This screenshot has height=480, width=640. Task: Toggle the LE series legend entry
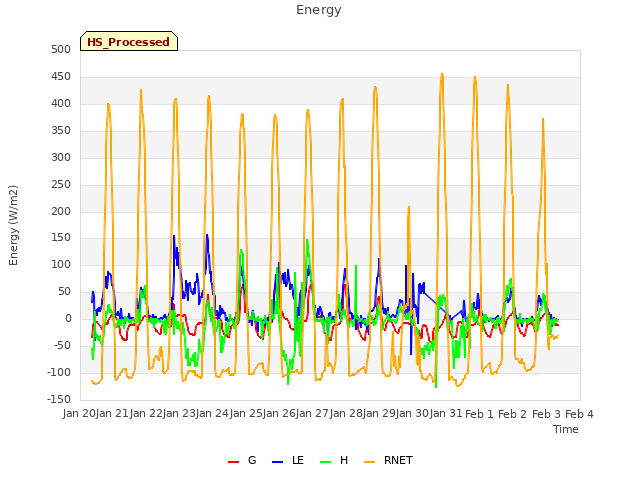[288, 460]
